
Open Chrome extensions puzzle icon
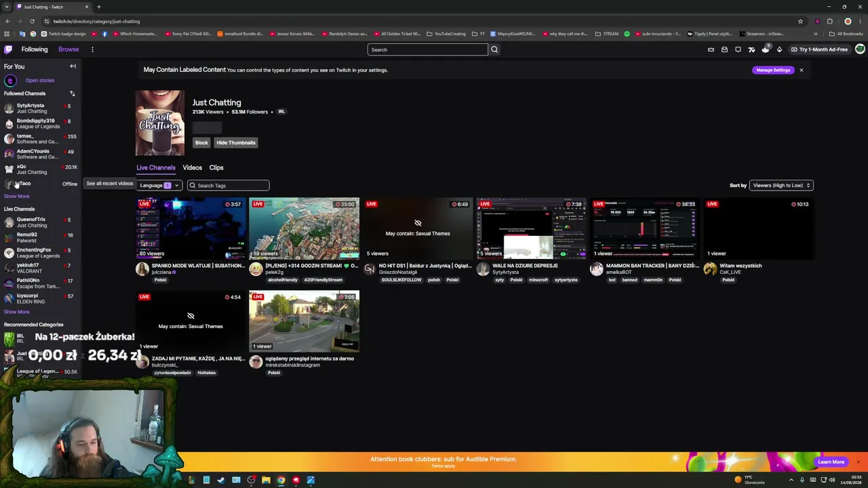coord(829,21)
